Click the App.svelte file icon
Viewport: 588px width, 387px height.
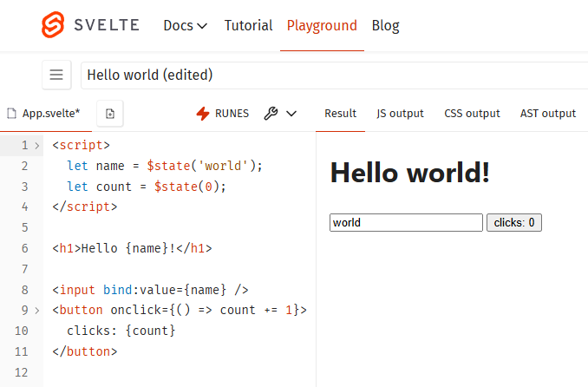(11, 114)
